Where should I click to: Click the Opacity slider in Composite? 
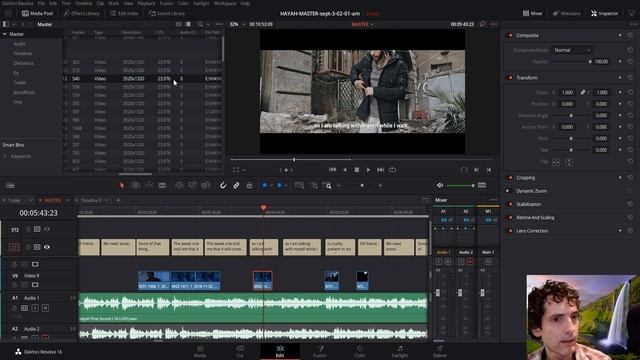point(571,62)
